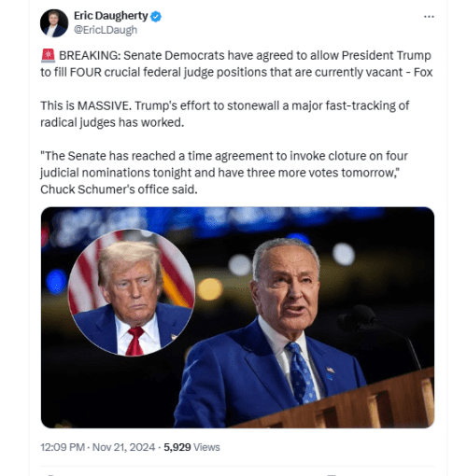This screenshot has width=467, height=476.
Task: Click the red tie in the circular inset
Action: (135, 341)
